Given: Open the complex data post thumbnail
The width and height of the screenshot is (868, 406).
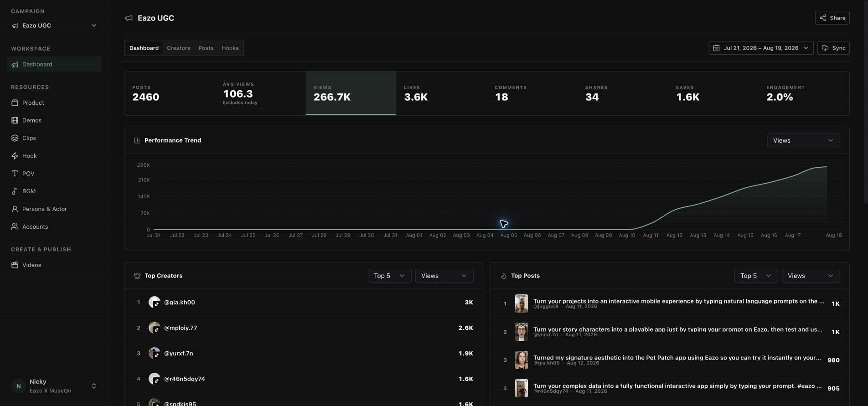Looking at the screenshot, I should coord(521,388).
